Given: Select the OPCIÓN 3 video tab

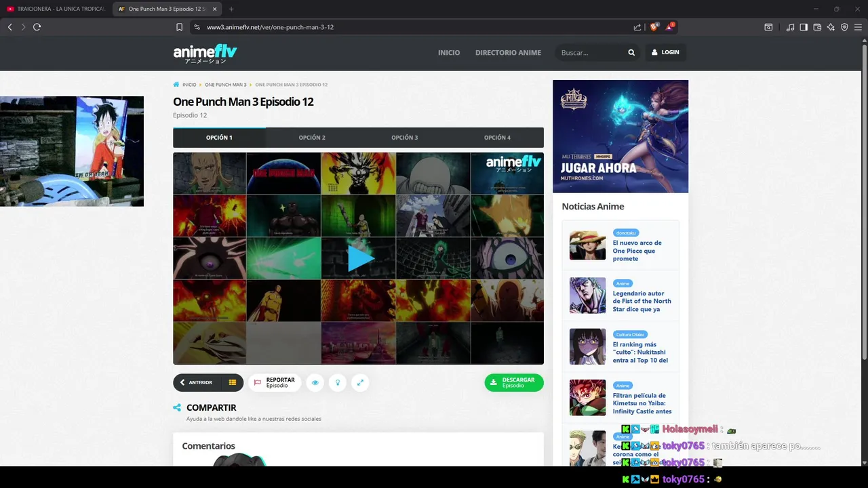Looking at the screenshot, I should 405,138.
